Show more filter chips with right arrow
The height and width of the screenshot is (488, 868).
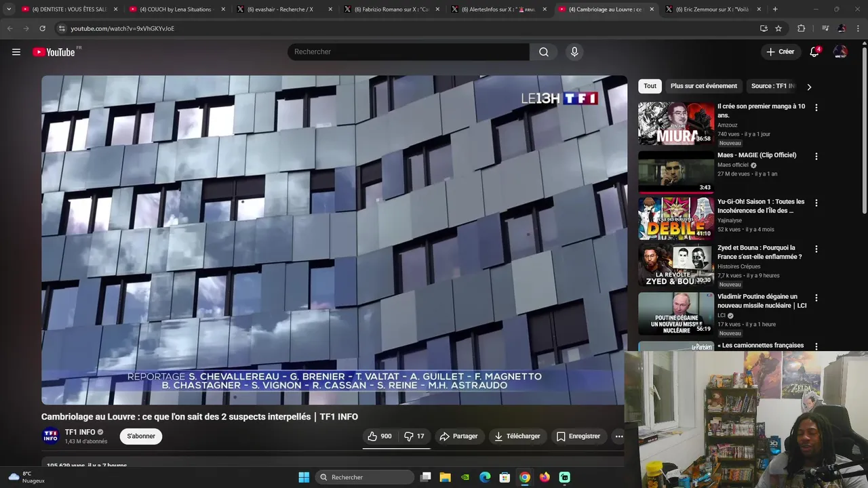click(809, 87)
